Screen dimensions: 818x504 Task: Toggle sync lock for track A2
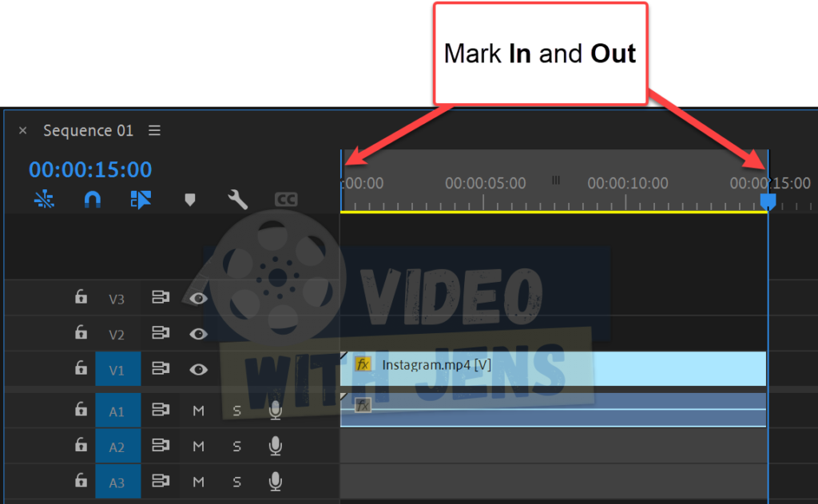[x=161, y=445]
